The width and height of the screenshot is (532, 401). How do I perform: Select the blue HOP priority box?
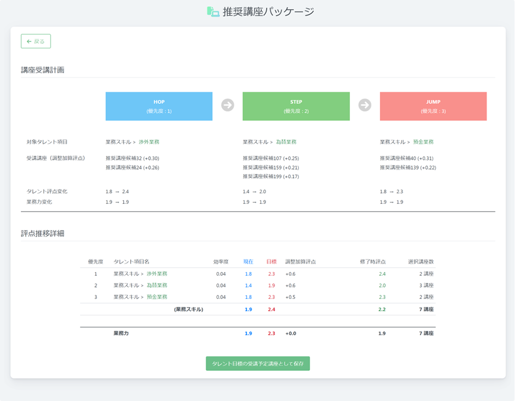tap(159, 106)
